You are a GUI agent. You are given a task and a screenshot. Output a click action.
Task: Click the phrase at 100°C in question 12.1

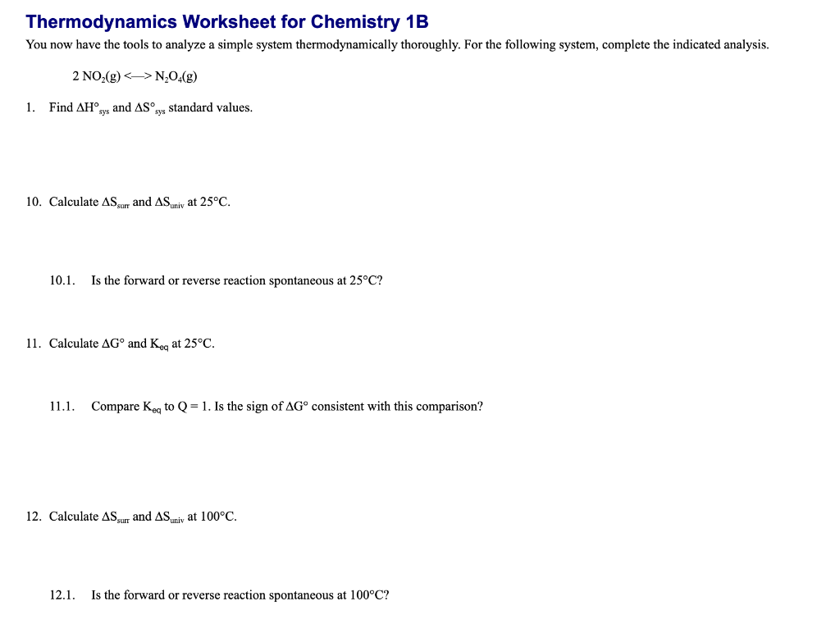click(363, 595)
